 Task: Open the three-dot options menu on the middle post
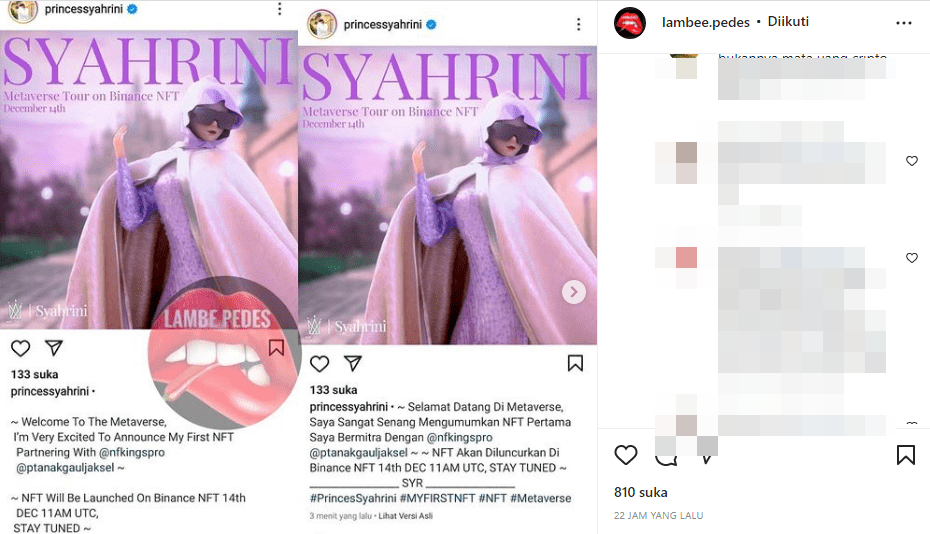[578, 24]
